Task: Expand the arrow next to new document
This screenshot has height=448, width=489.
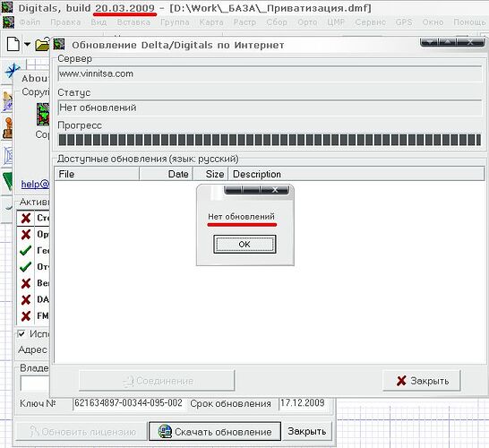Action: 28,44
